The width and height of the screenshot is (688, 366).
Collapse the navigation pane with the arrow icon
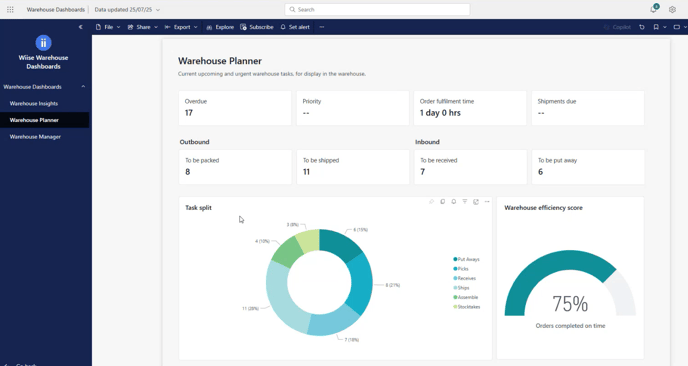pos(80,27)
